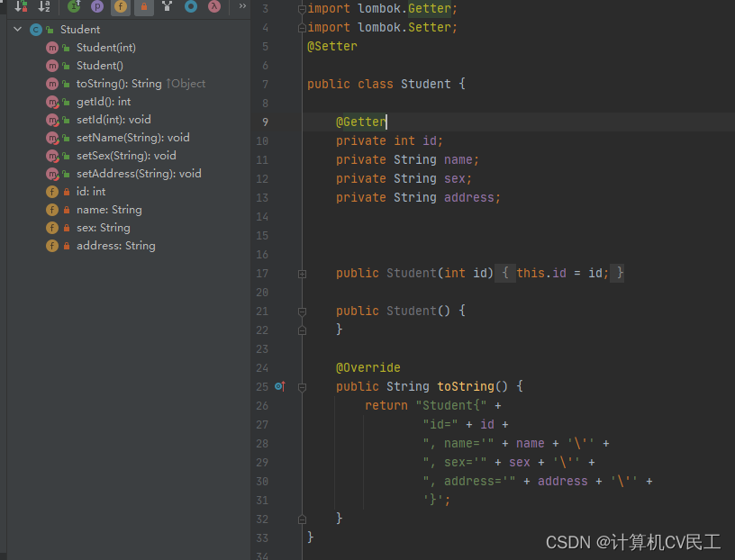The width and height of the screenshot is (735, 560).
Task: Select id: int field in Structure
Action: click(91, 192)
